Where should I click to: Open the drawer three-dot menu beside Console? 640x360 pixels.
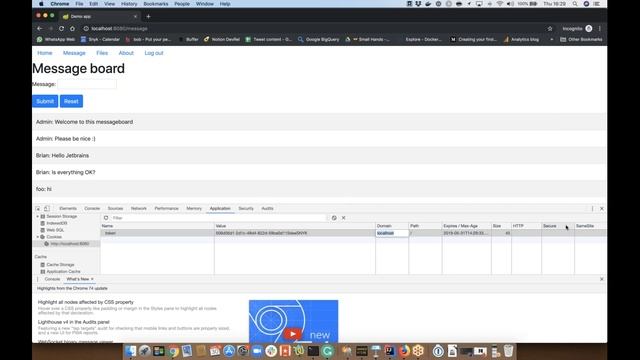(38, 279)
